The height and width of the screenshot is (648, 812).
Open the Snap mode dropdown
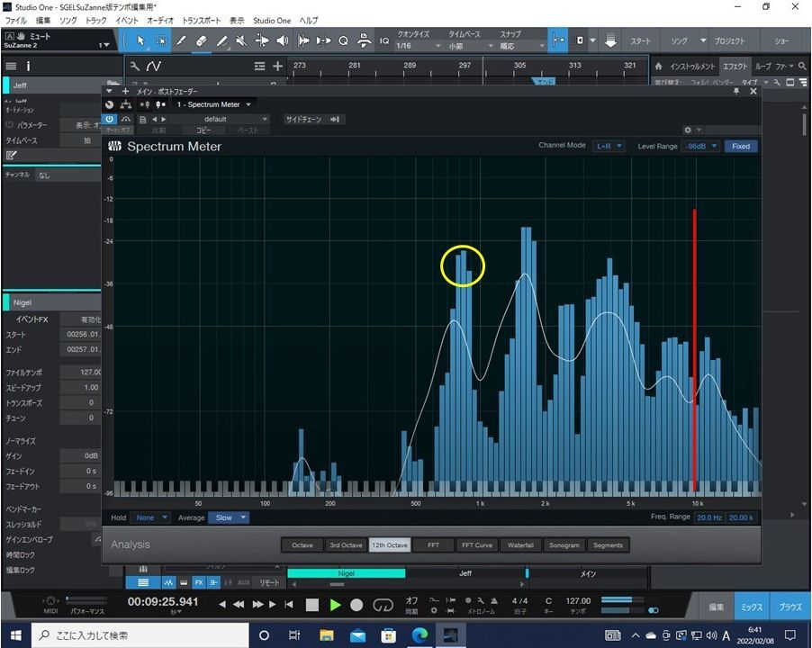pos(521,46)
